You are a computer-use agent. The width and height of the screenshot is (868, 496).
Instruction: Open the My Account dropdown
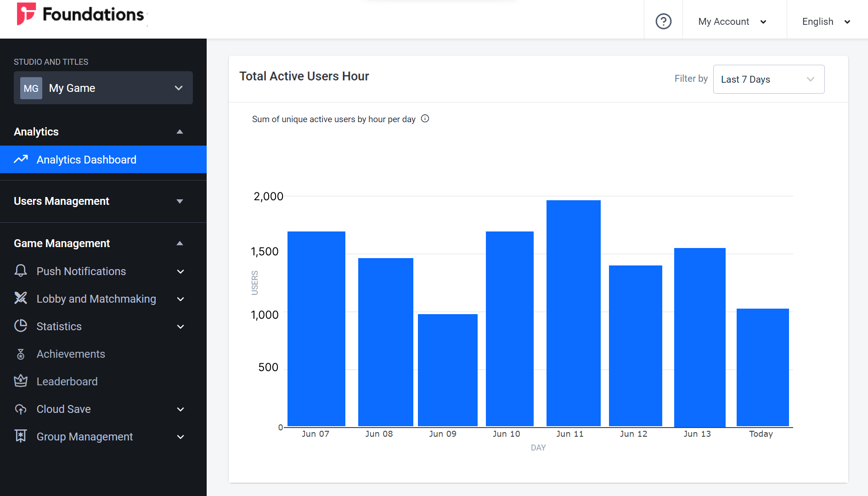[x=733, y=22]
